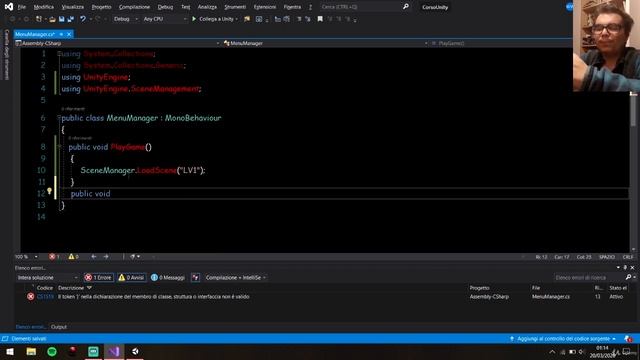Toggle the 0 Messaggi filter
Viewport: 640px width, 360px height.
(168, 278)
